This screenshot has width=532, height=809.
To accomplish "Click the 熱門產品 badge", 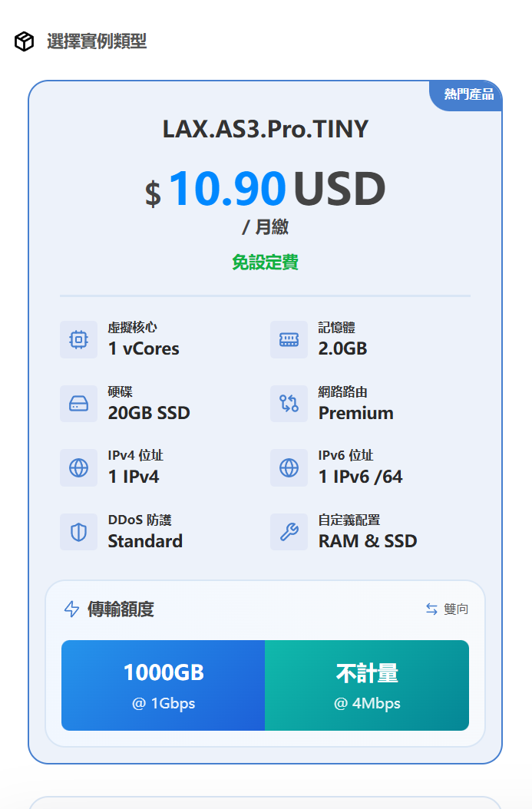I will click(468, 95).
